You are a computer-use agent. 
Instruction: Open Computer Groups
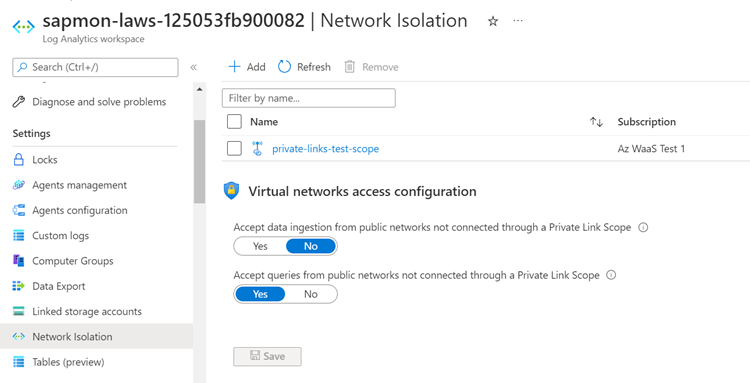pyautogui.click(x=73, y=261)
